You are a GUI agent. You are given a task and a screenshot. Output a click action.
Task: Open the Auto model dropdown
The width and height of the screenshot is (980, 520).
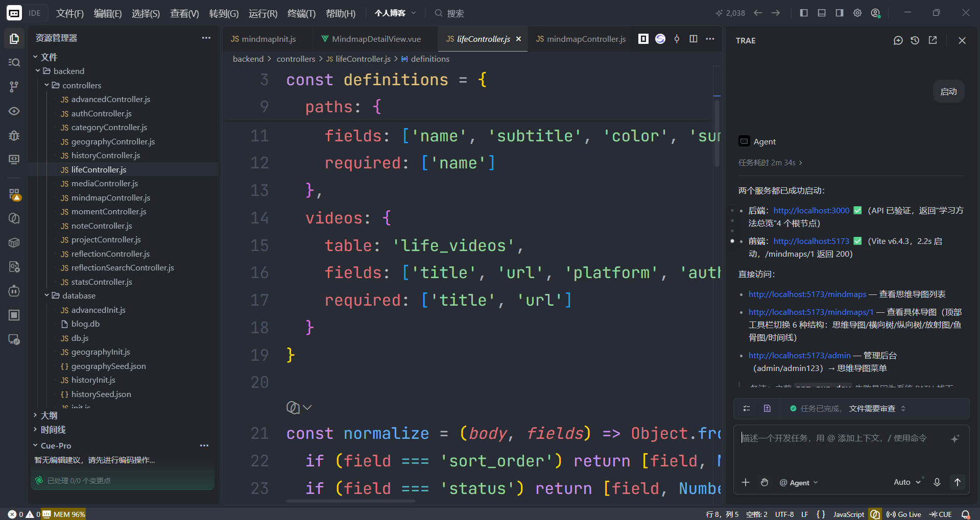click(907, 482)
